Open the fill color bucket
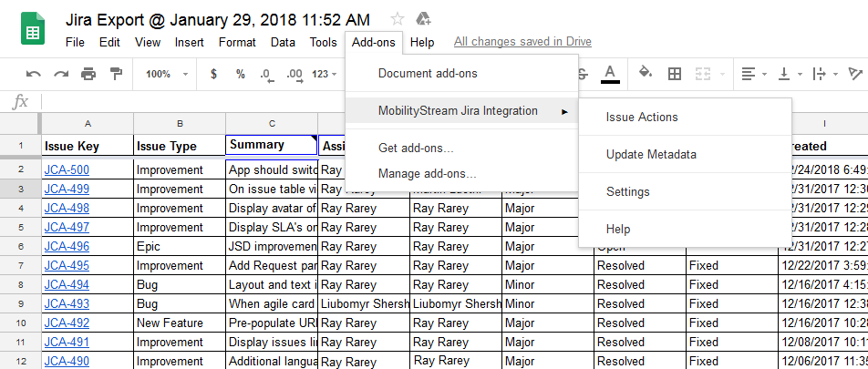This screenshot has height=369, width=868. click(x=646, y=74)
